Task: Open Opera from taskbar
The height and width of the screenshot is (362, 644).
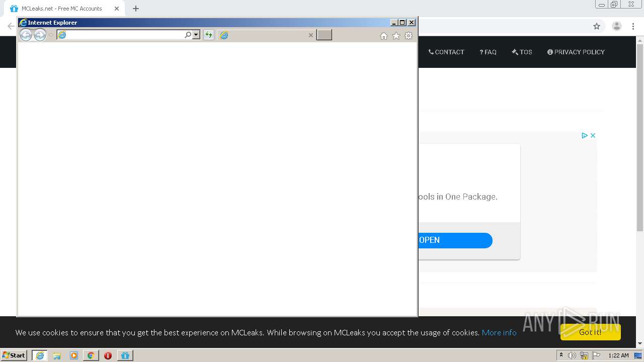Action: 108,355
